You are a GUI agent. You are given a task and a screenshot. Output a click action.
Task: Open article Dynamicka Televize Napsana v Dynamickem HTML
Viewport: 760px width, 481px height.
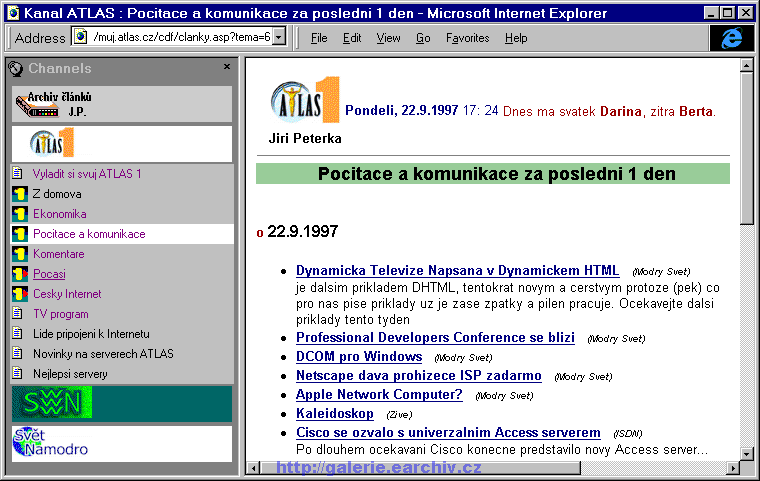[x=458, y=271]
